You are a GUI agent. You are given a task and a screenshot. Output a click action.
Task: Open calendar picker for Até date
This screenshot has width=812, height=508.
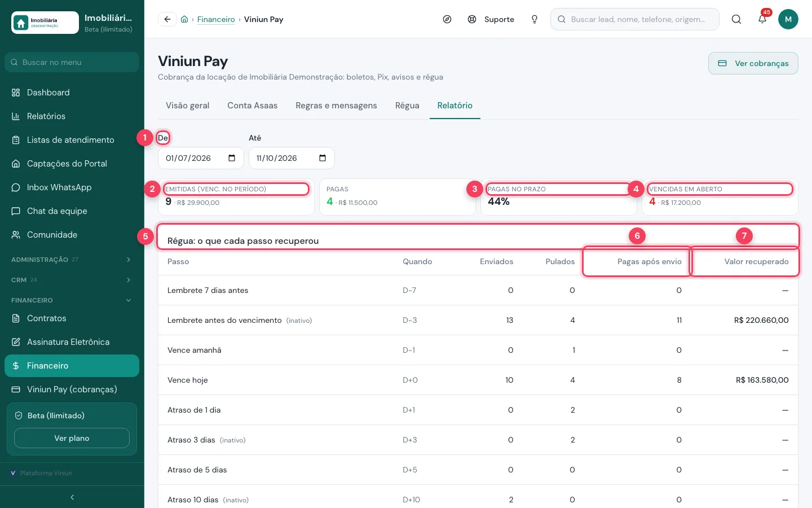pyautogui.click(x=323, y=158)
